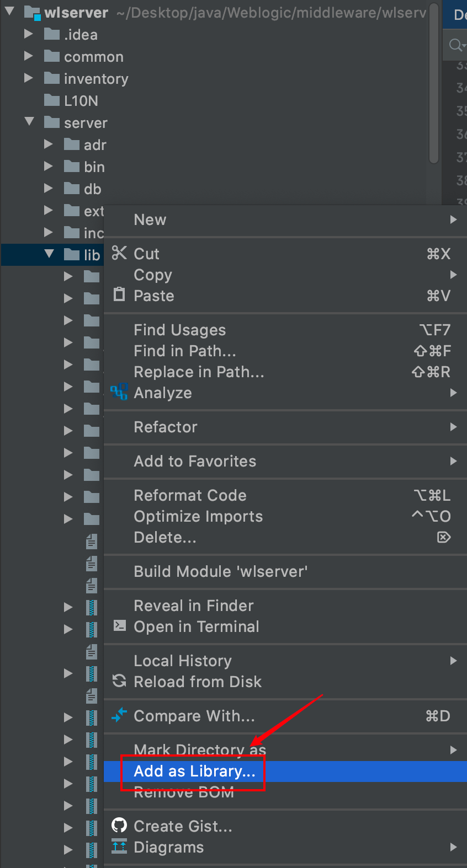Viewport: 467px width, 868px height.
Task: Click the search magnifier icon
Action: click(455, 45)
